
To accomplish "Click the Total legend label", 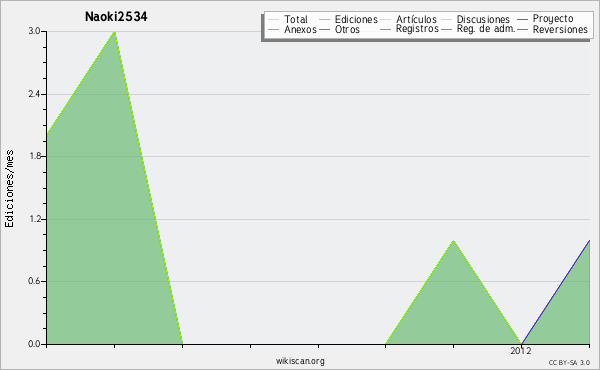I will point(296,19).
